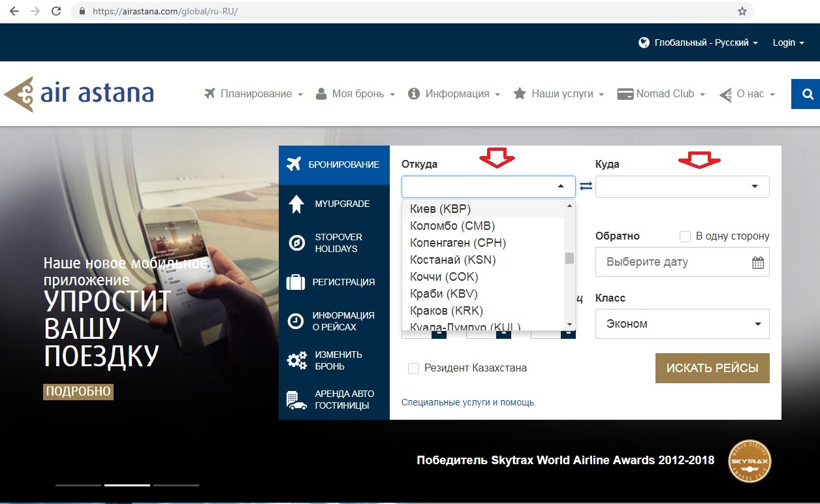Viewport: 820px width, 504px height.
Task: Click the blue search magnifier icon
Action: [x=807, y=95]
